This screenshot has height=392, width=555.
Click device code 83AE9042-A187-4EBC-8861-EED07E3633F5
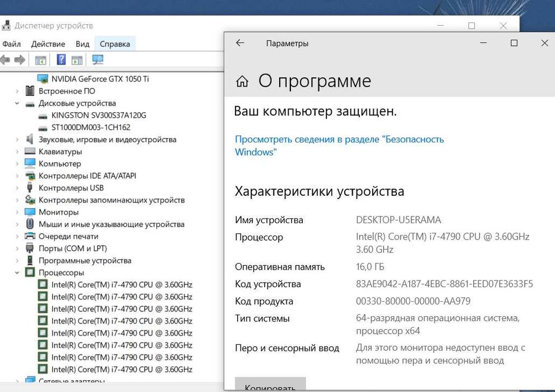tap(444, 284)
